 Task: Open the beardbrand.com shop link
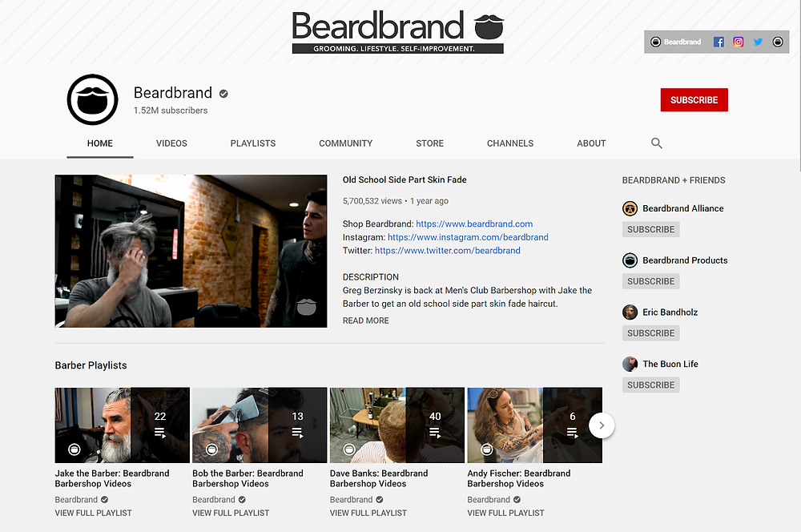474,224
